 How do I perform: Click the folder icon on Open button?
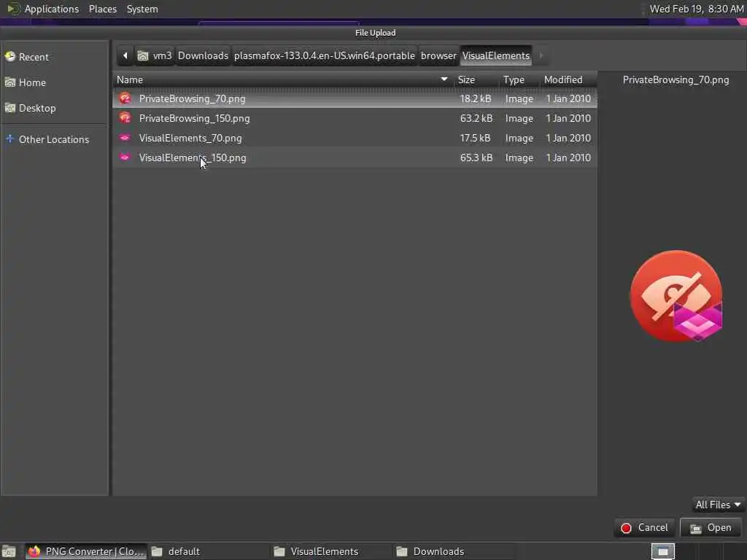coord(695,528)
